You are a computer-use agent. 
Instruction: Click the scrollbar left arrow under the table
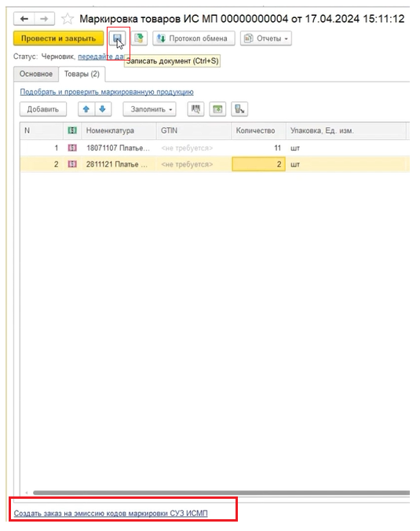[27, 493]
